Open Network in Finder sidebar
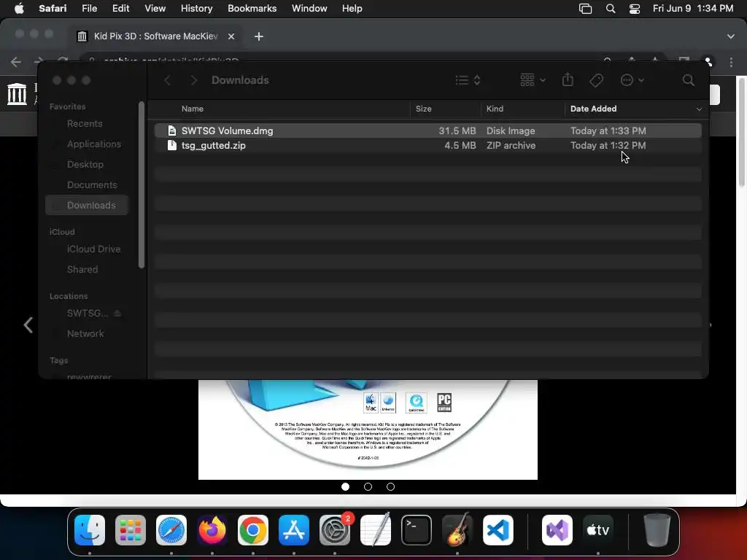747x560 pixels. tap(85, 334)
